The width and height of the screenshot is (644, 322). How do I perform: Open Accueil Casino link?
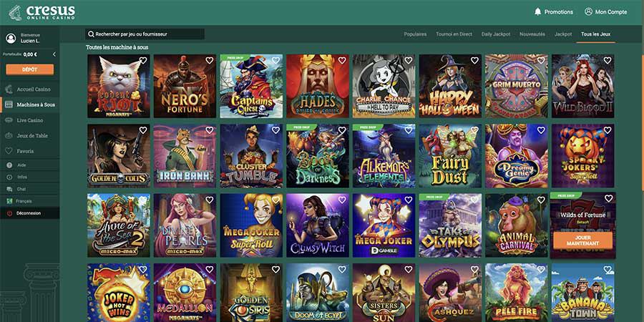click(34, 89)
